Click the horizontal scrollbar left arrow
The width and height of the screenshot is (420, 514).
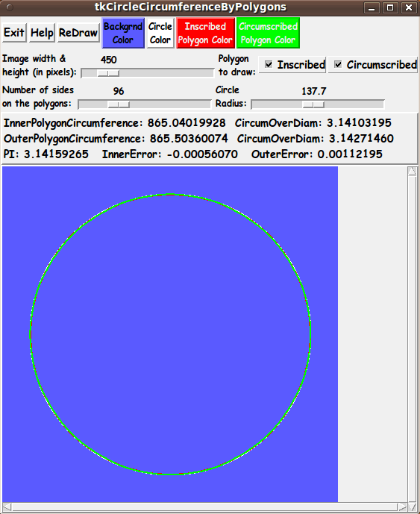coord(7,507)
